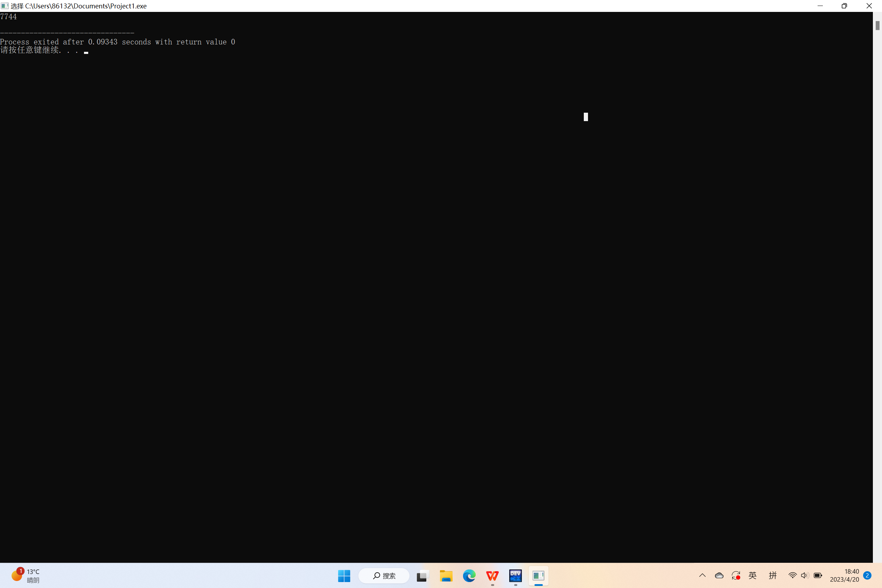Open the Windows Start menu
This screenshot has width=882, height=588.
[x=344, y=576]
